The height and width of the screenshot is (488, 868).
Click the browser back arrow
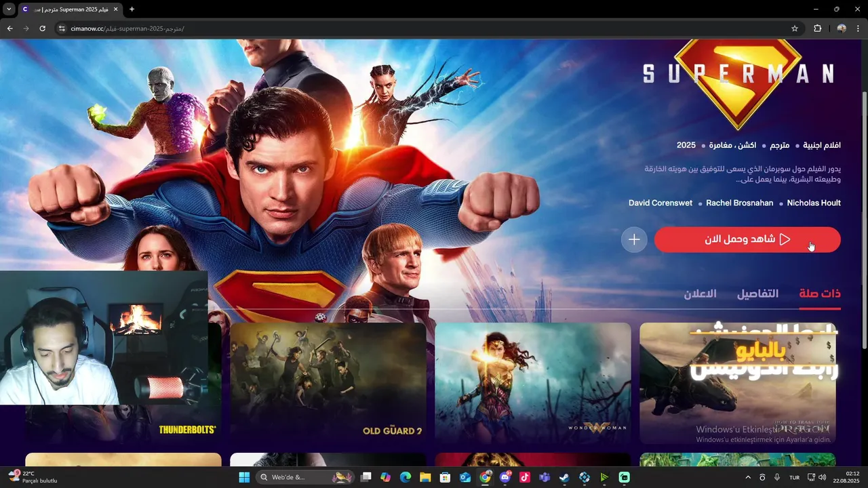pos(9,28)
